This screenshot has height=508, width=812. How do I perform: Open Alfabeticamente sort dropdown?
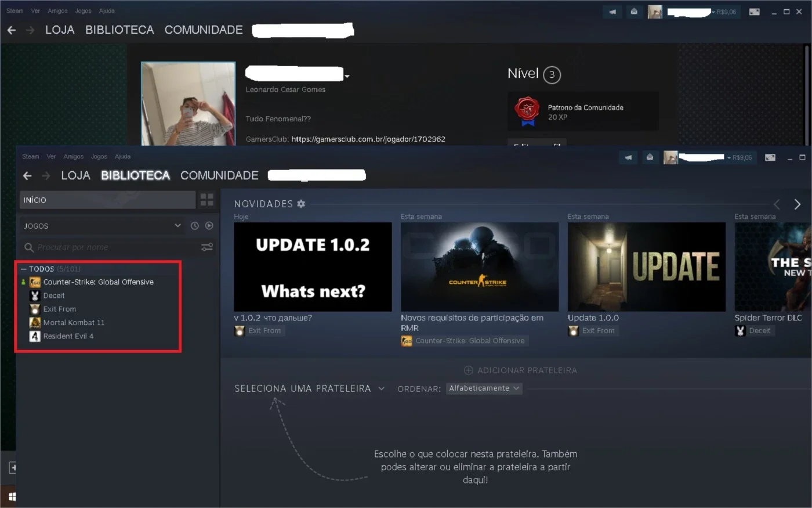pos(484,388)
